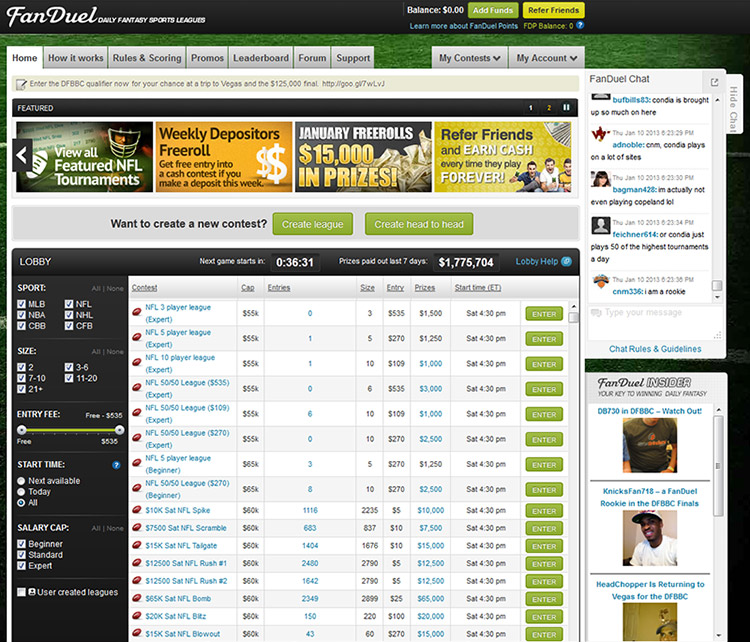Toggle the CBB sport checkbox

(21, 326)
